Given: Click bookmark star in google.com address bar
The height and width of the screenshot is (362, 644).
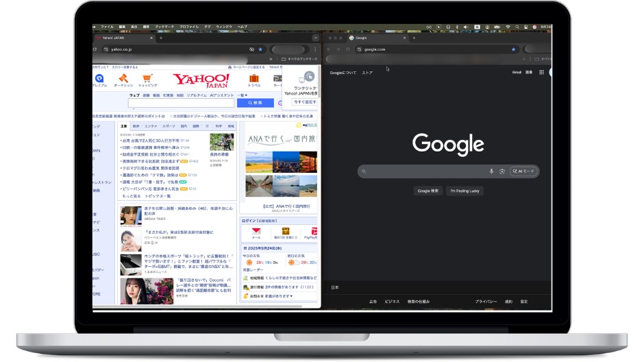Looking at the screenshot, I should 513,49.
